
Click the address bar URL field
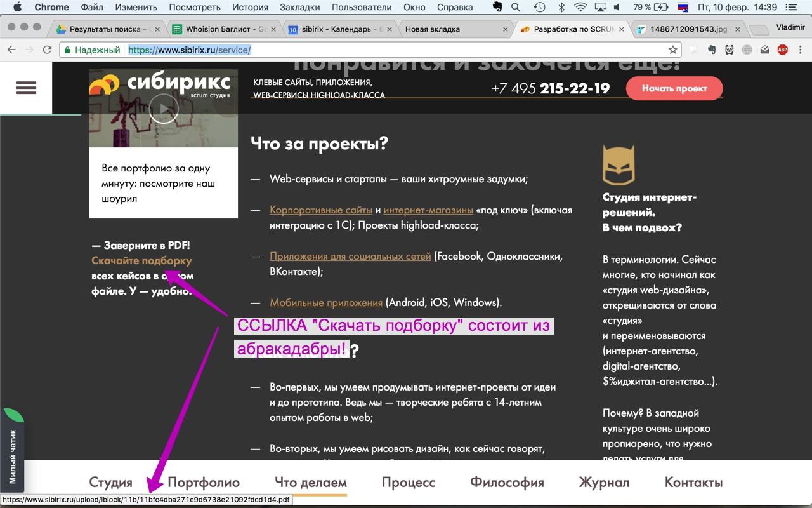click(381, 50)
